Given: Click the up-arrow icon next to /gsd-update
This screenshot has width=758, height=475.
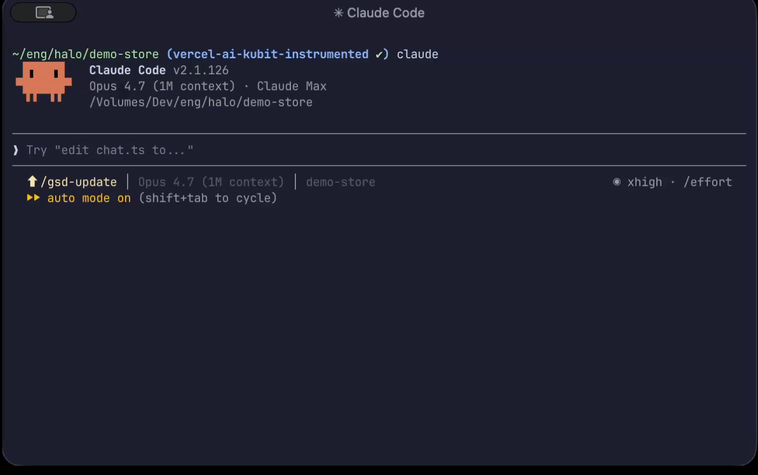Looking at the screenshot, I should [32, 182].
